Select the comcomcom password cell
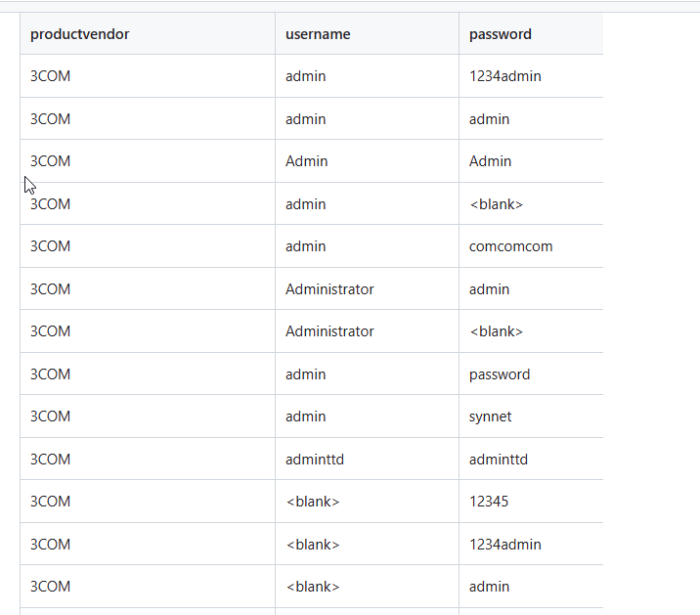Viewport: 700px width, 615px height. (510, 246)
